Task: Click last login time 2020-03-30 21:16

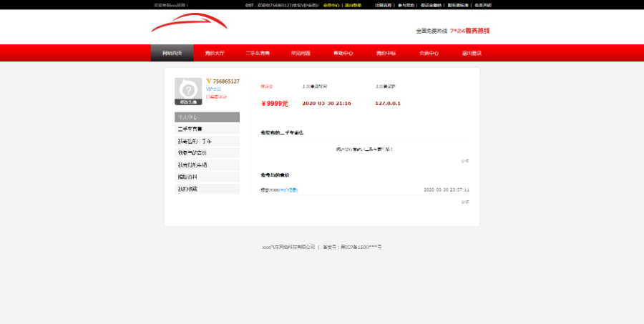Action: [x=326, y=104]
